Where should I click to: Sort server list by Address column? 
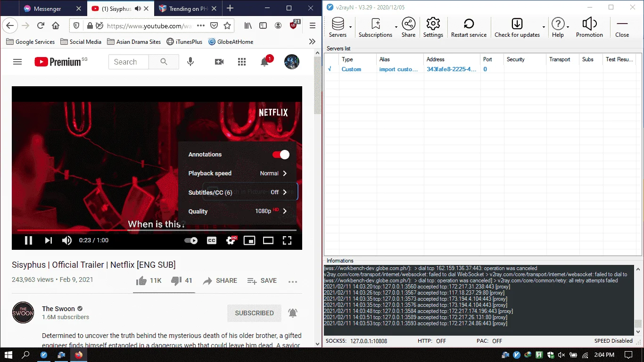pos(452,59)
